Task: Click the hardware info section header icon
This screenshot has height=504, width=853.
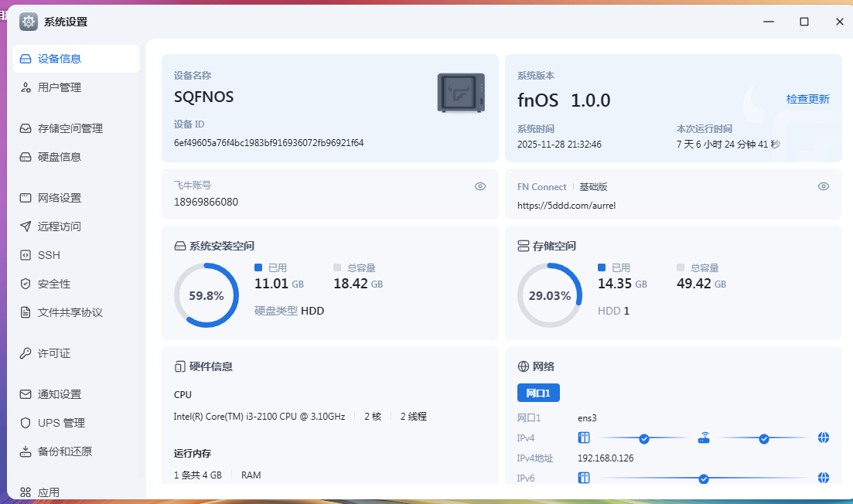Action: point(179,366)
